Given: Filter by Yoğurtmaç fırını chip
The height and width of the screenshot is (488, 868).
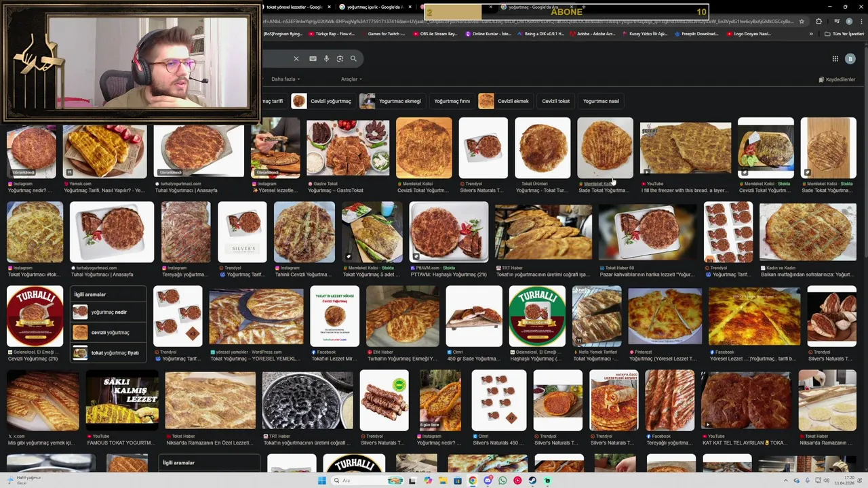Looking at the screenshot, I should pos(452,101).
